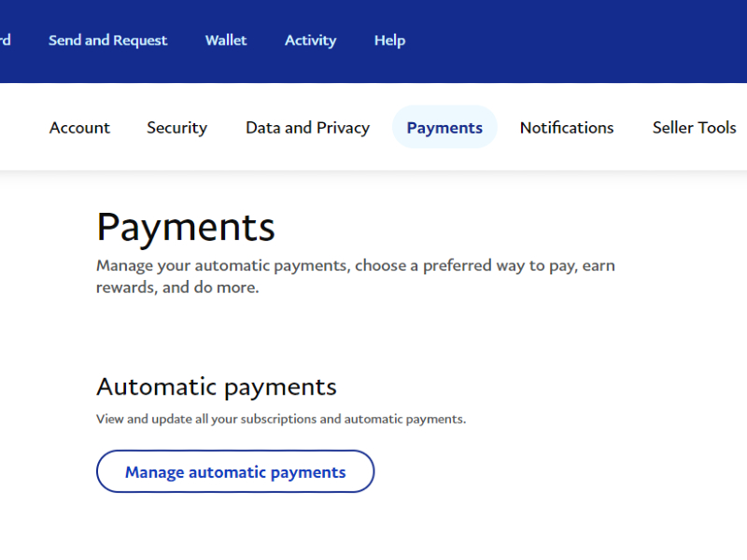Adjust Notifications preferences

coord(567,127)
